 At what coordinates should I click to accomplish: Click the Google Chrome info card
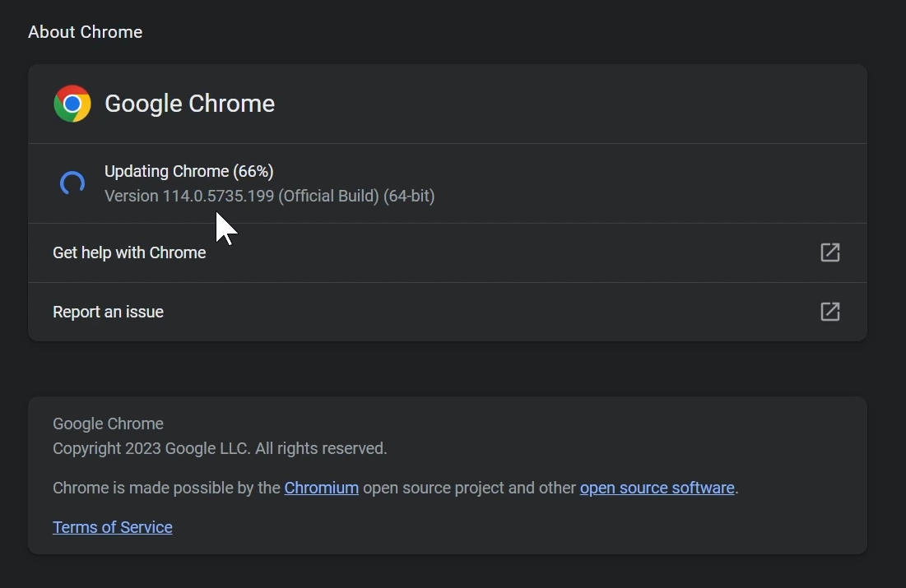pos(448,104)
